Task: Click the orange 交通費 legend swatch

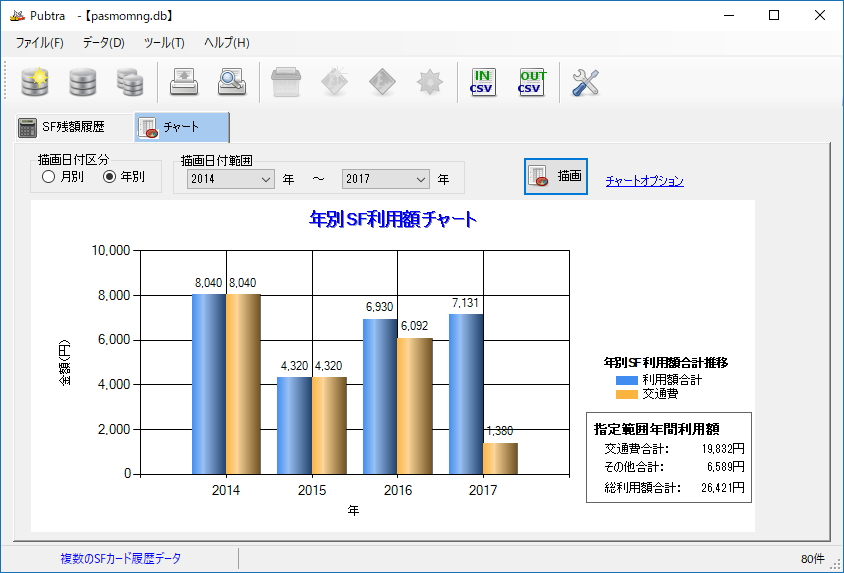Action: click(x=627, y=394)
